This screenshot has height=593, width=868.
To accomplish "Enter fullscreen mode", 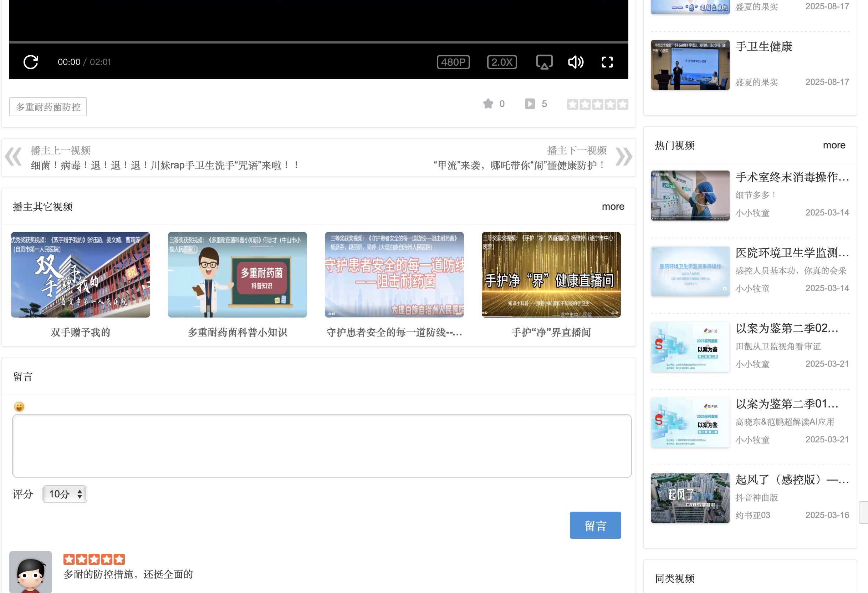I will [607, 62].
